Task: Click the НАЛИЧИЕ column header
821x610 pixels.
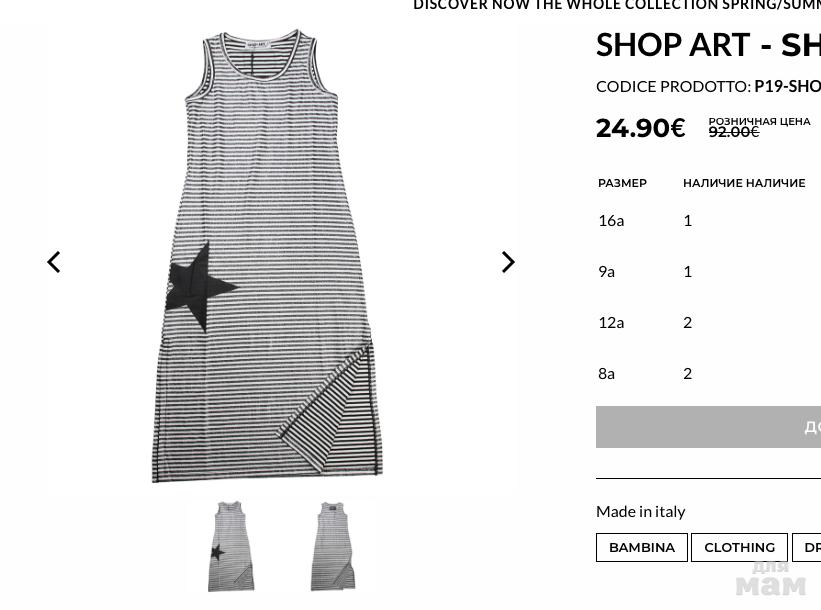Action: (x=744, y=183)
